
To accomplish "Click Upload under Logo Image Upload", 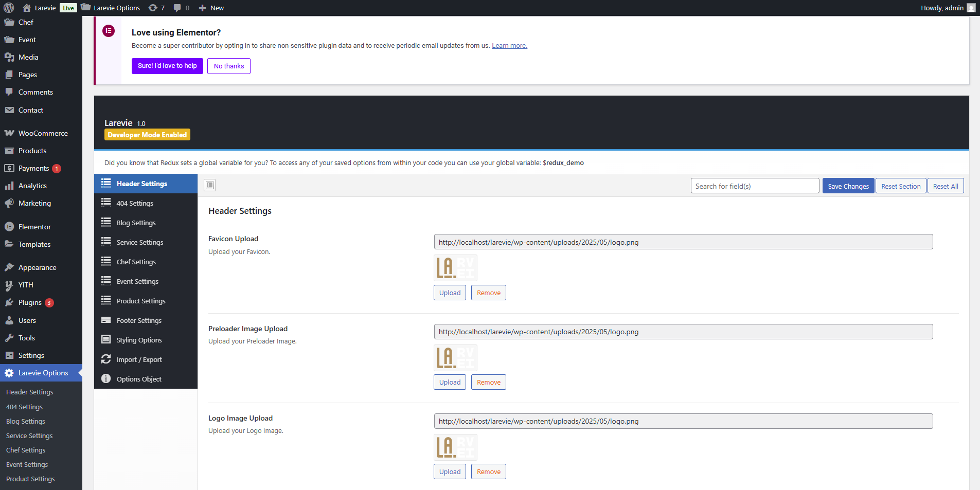I will (450, 471).
